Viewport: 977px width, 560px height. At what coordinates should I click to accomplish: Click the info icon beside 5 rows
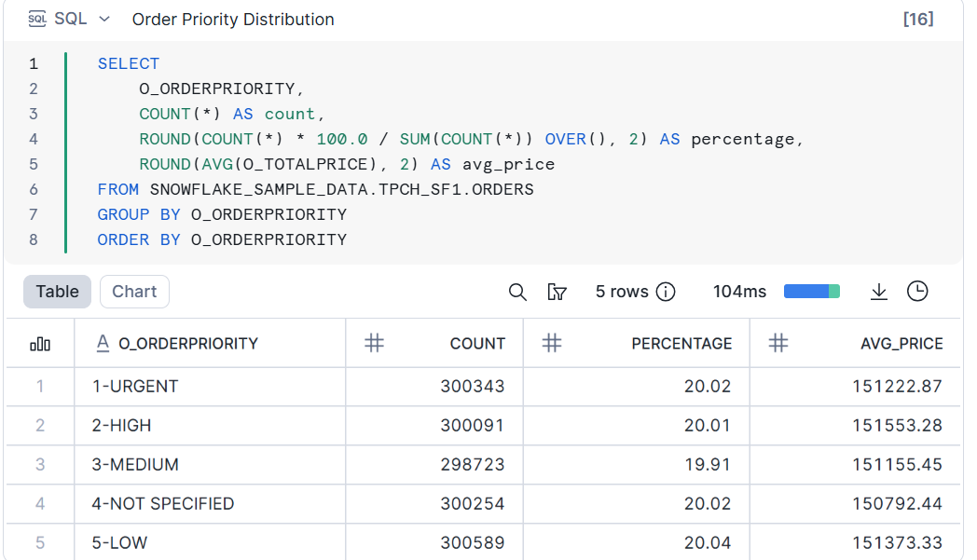click(x=666, y=292)
